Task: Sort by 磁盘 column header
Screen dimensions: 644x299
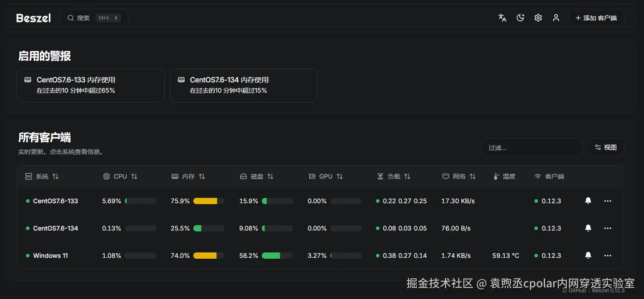Action: (x=257, y=176)
